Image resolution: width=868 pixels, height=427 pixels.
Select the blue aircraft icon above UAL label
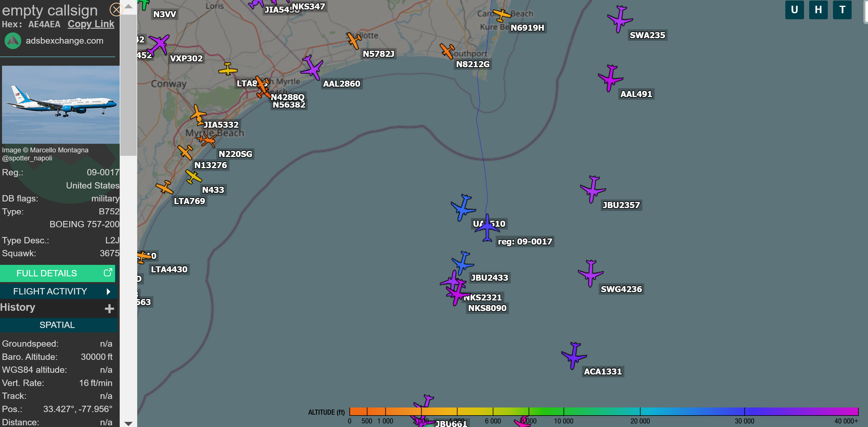click(x=463, y=207)
